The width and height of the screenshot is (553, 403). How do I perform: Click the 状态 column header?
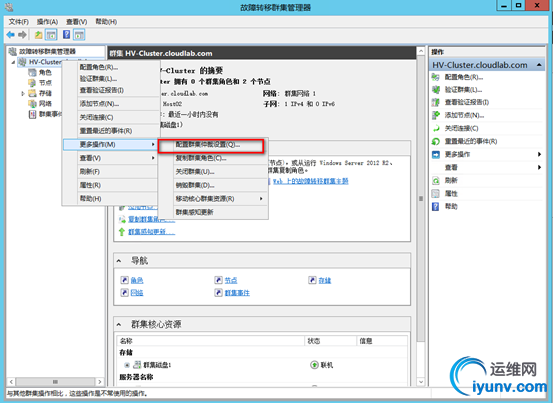330,341
